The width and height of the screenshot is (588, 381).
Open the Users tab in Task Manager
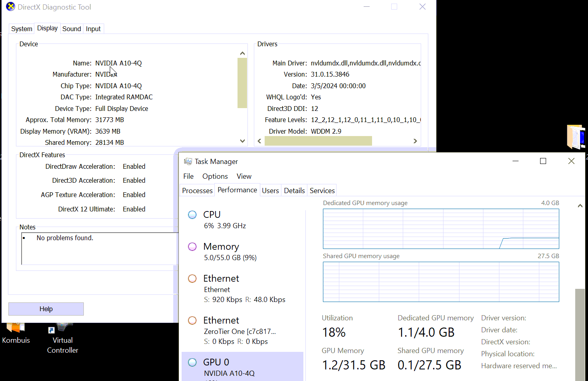[x=270, y=191]
